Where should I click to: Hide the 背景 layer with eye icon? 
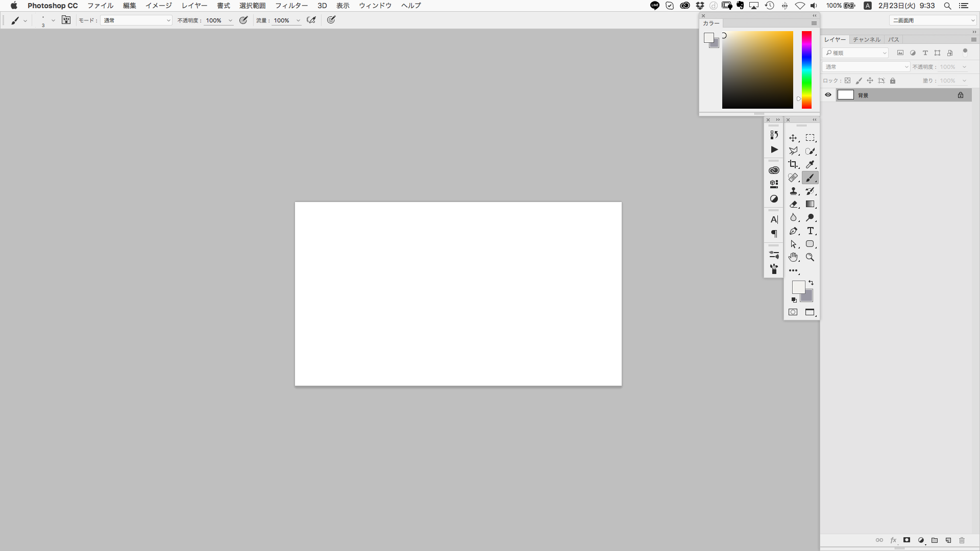828,95
